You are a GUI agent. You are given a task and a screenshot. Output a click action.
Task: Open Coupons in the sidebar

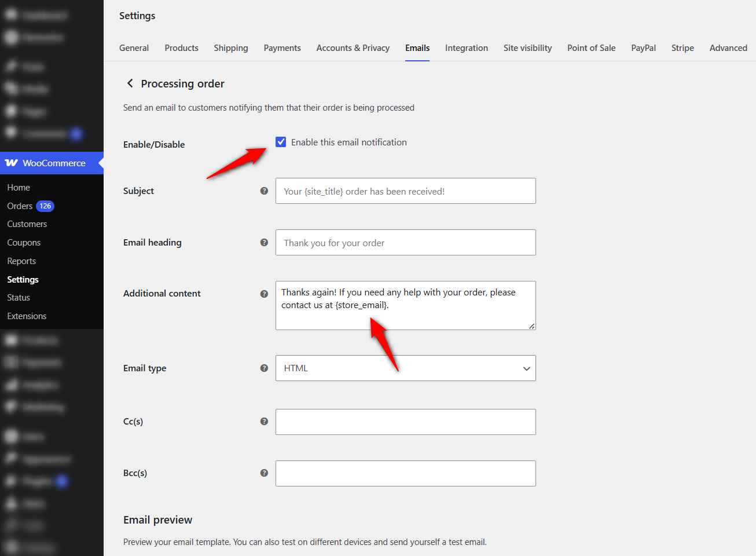[x=24, y=243]
